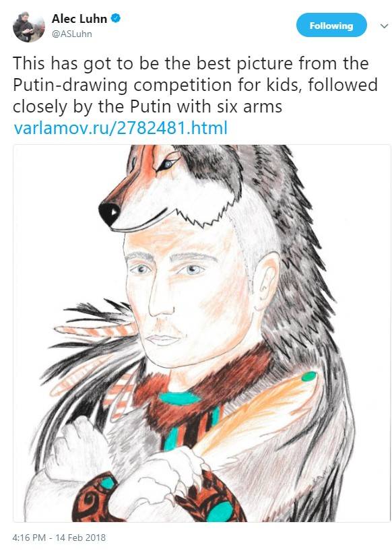The width and height of the screenshot is (392, 551).
Task: Open the varlamov.ru/2782481.html link
Action: coord(121,127)
